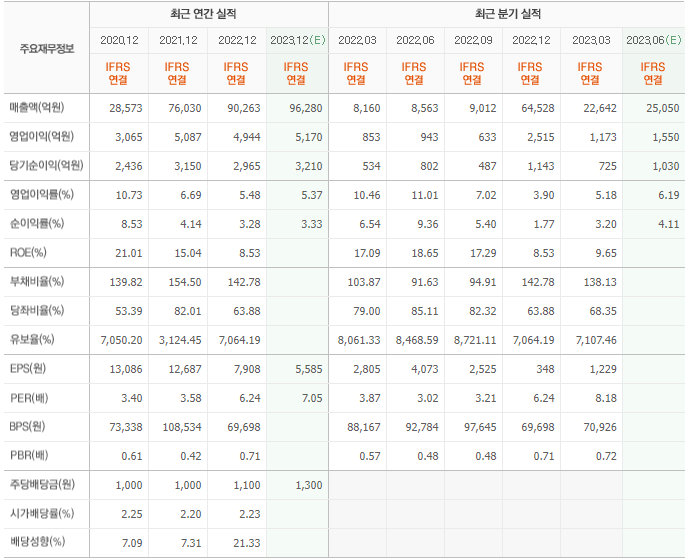Select the ROE(%) row label
This screenshot has height=560, width=688.
(28, 252)
